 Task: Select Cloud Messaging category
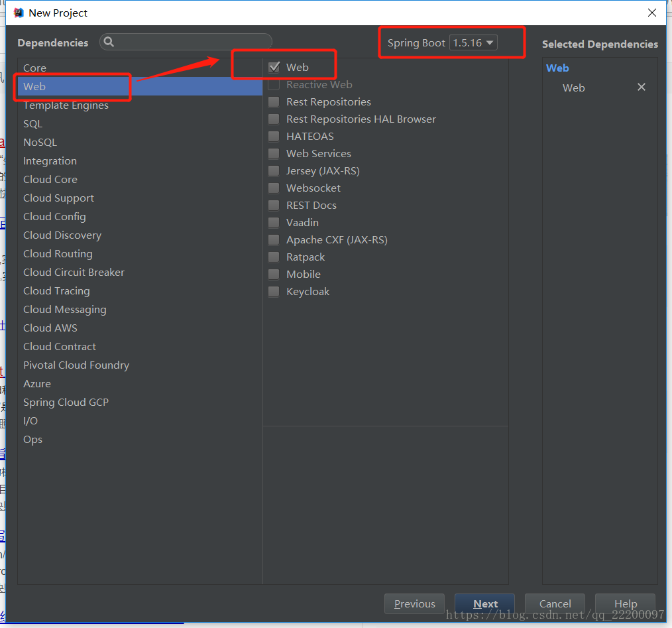pos(140,309)
